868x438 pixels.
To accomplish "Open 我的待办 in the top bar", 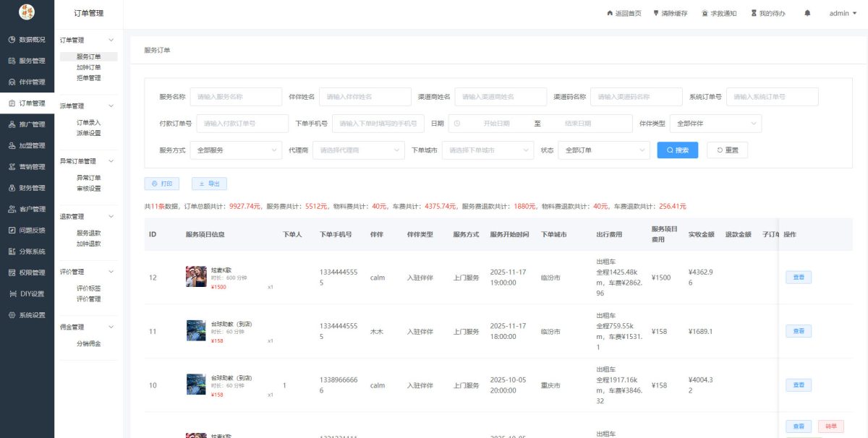I will [x=767, y=13].
